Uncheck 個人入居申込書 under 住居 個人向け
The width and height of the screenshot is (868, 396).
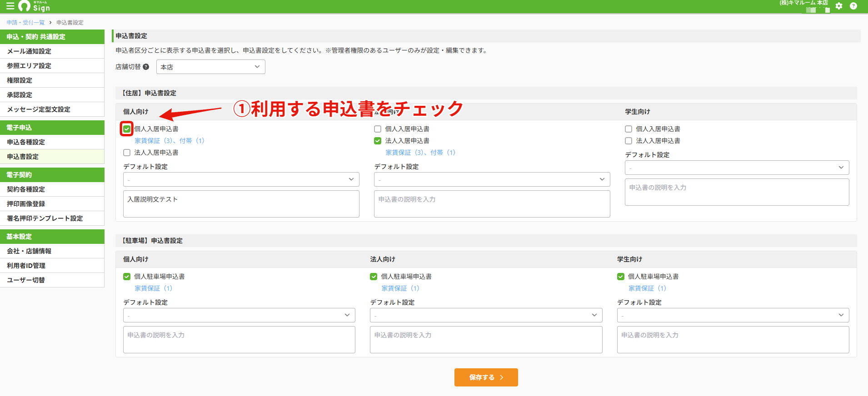coord(127,129)
